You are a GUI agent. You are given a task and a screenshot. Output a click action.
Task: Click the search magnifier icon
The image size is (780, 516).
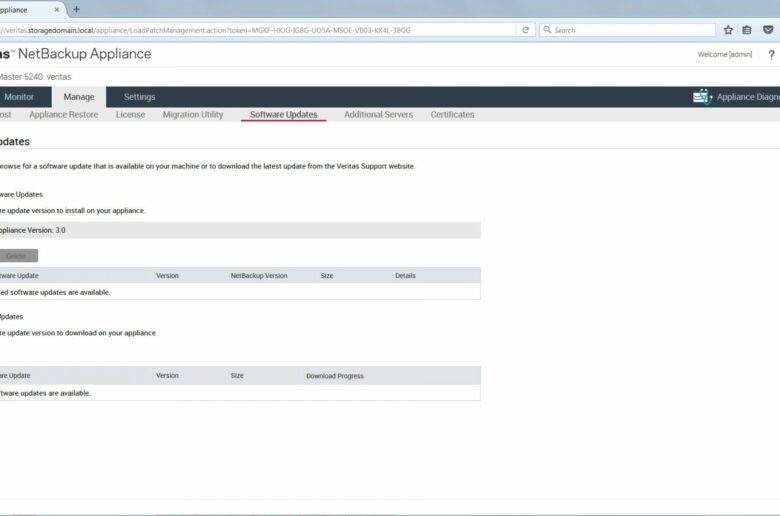coord(547,30)
